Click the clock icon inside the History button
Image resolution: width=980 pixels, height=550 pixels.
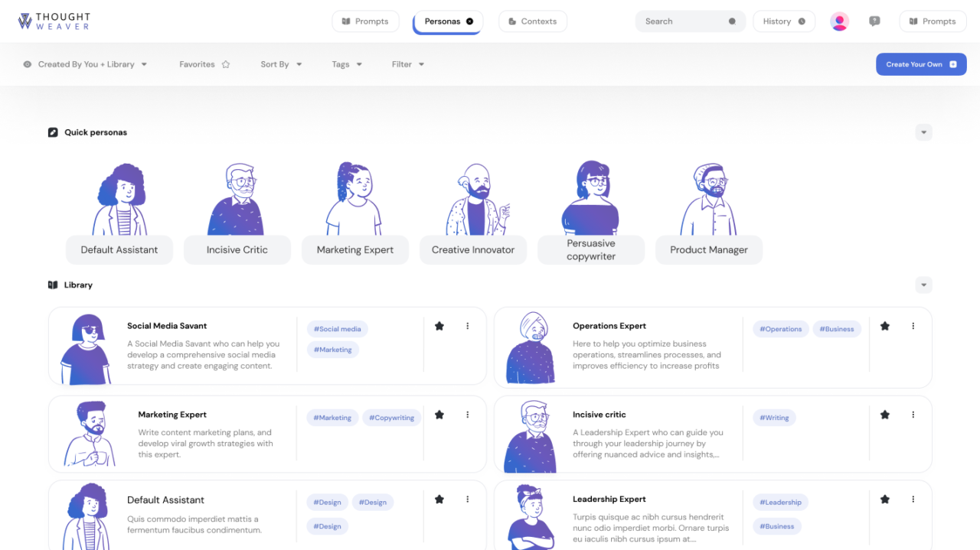coord(802,21)
